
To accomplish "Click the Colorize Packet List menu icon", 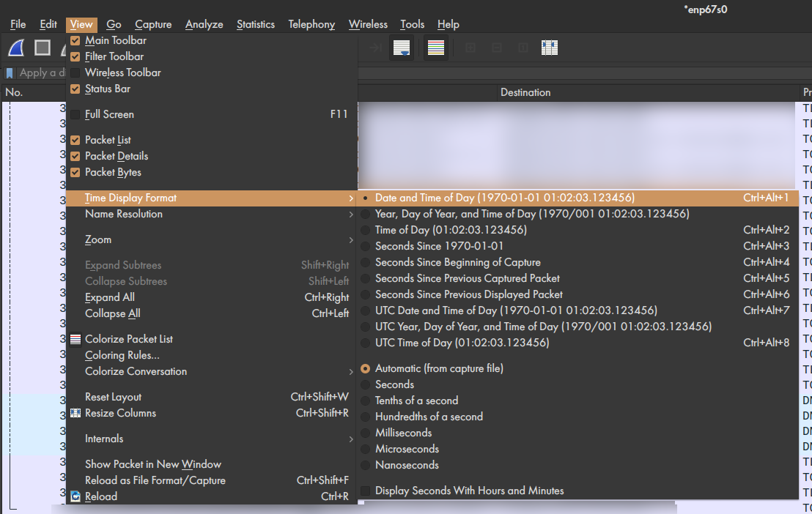I will point(75,339).
